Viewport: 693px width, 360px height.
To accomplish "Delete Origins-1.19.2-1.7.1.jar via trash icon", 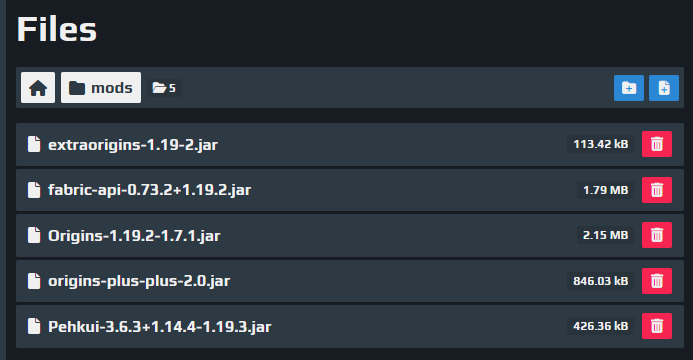I will (x=657, y=235).
